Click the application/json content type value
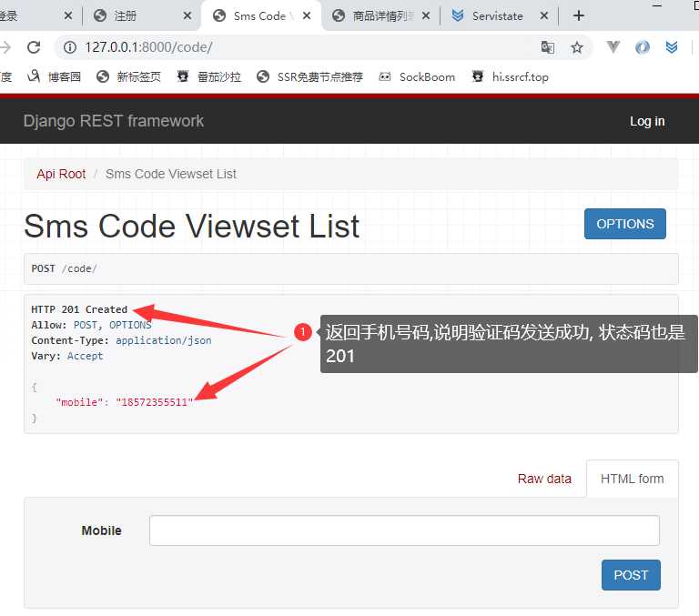The width and height of the screenshot is (699, 616). pos(163,340)
